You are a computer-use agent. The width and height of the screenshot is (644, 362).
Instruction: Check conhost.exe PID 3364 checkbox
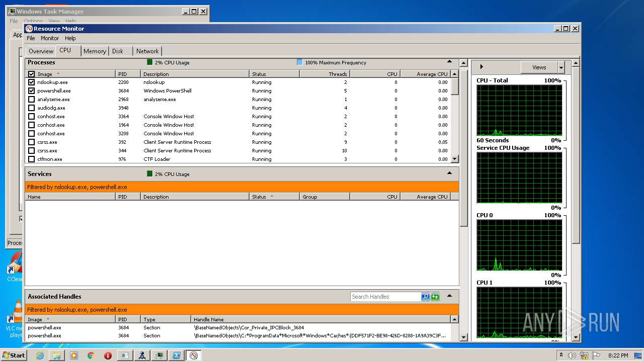(x=32, y=117)
